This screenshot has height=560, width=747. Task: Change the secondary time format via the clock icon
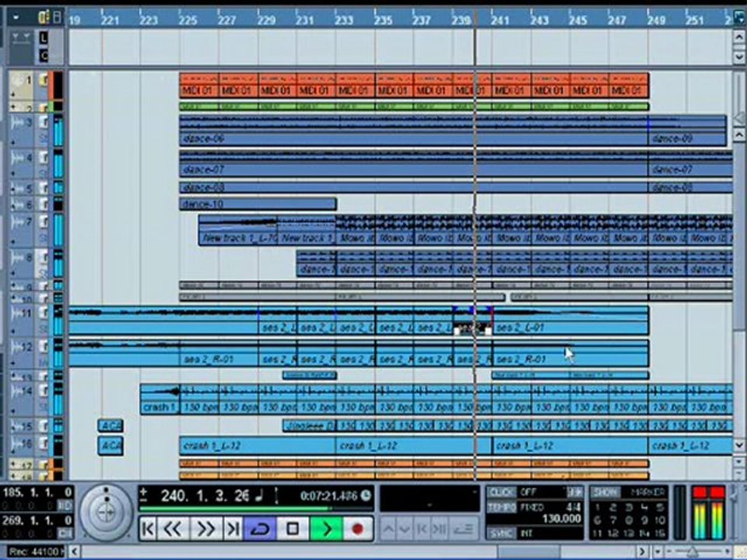pos(366,496)
